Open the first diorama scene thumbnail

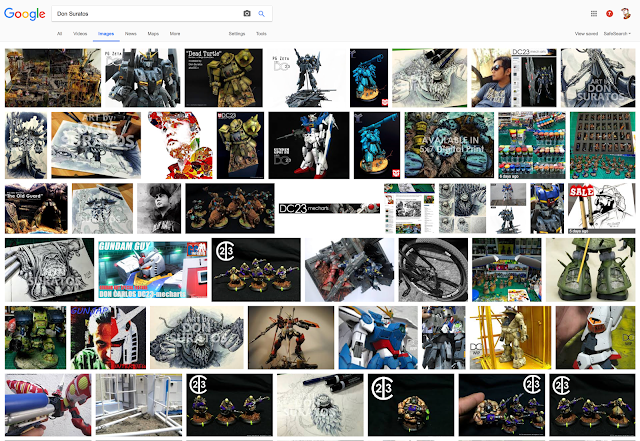coord(53,78)
